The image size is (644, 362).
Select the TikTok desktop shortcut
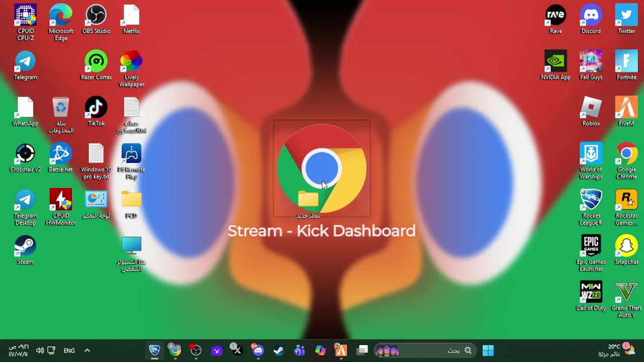[x=96, y=112]
